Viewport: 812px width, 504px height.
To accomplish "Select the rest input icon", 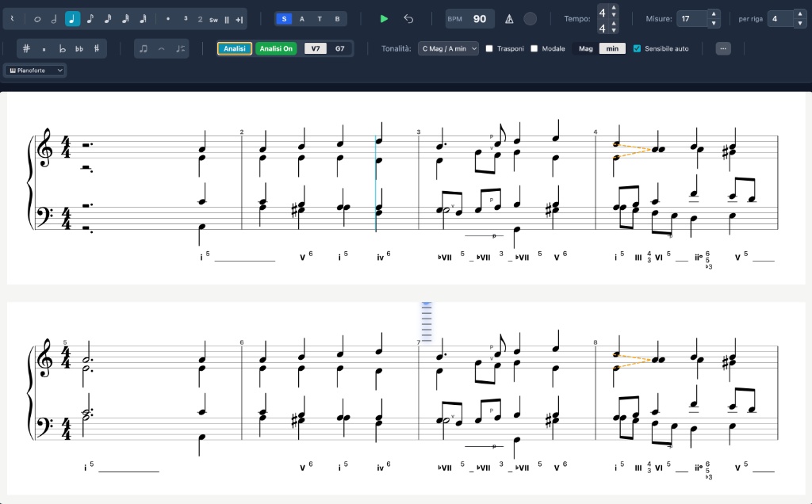I will click(13, 18).
